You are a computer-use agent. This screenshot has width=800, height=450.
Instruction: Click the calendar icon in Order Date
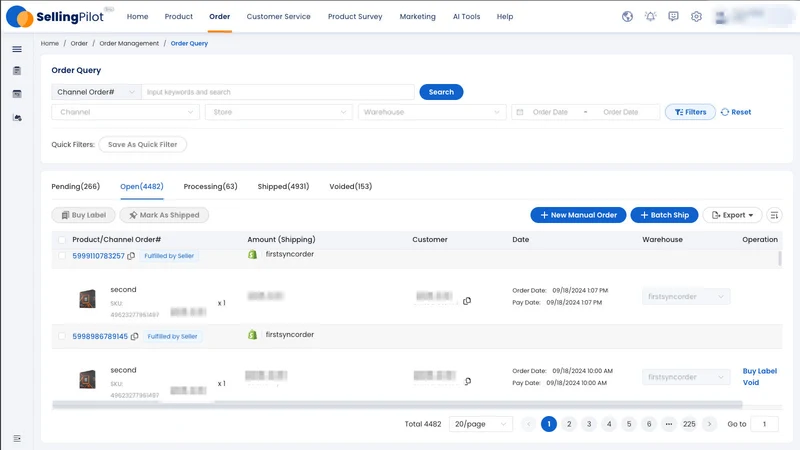click(520, 112)
